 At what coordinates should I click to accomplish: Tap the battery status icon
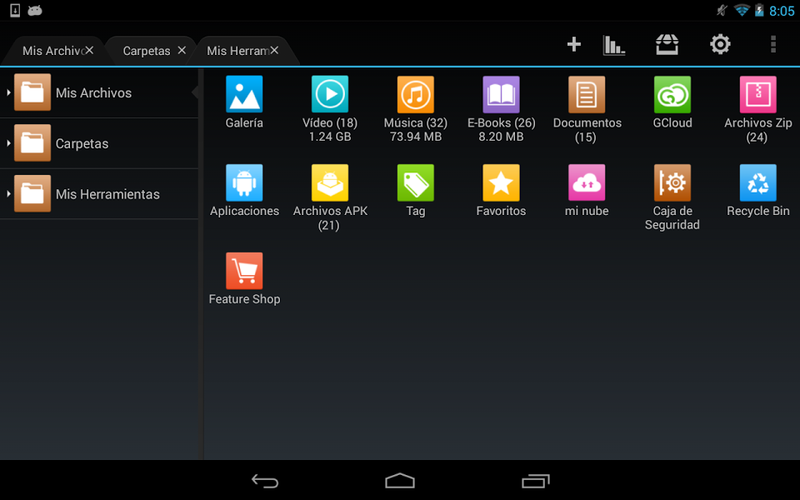(759, 10)
